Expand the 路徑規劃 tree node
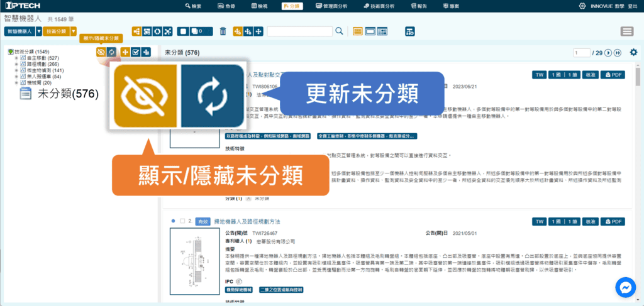Screen dimensions: 644x306 (16, 64)
